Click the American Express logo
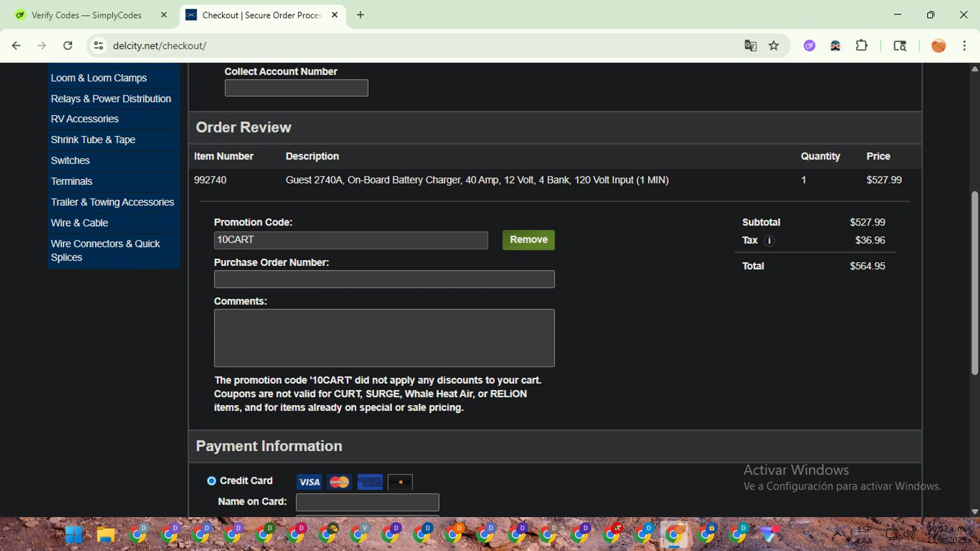Screen dimensions: 980x551 [370, 482]
